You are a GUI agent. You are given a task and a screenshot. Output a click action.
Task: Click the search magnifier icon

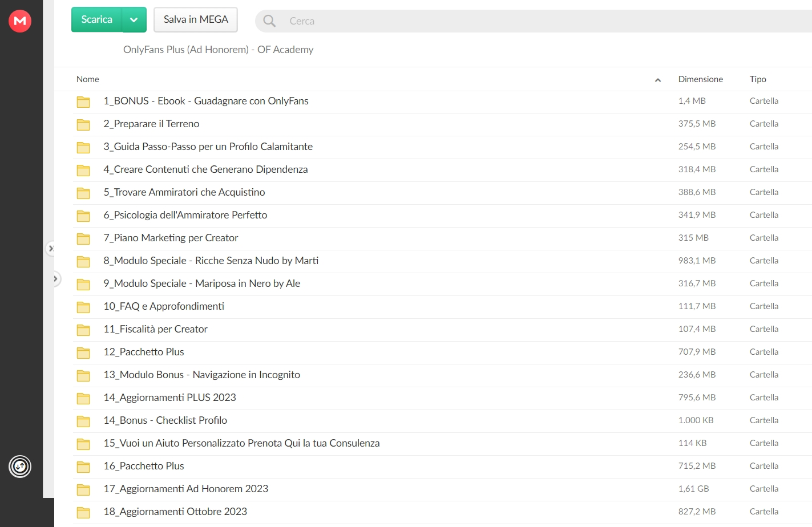pyautogui.click(x=269, y=21)
